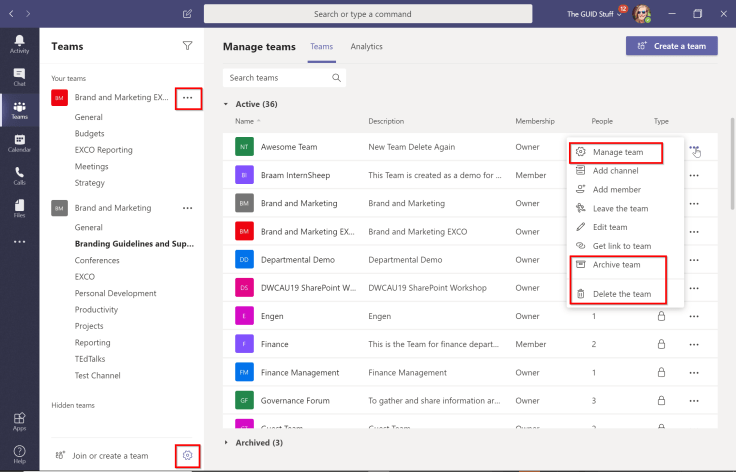
Task: Open the Apps store icon
Action: tap(19, 421)
